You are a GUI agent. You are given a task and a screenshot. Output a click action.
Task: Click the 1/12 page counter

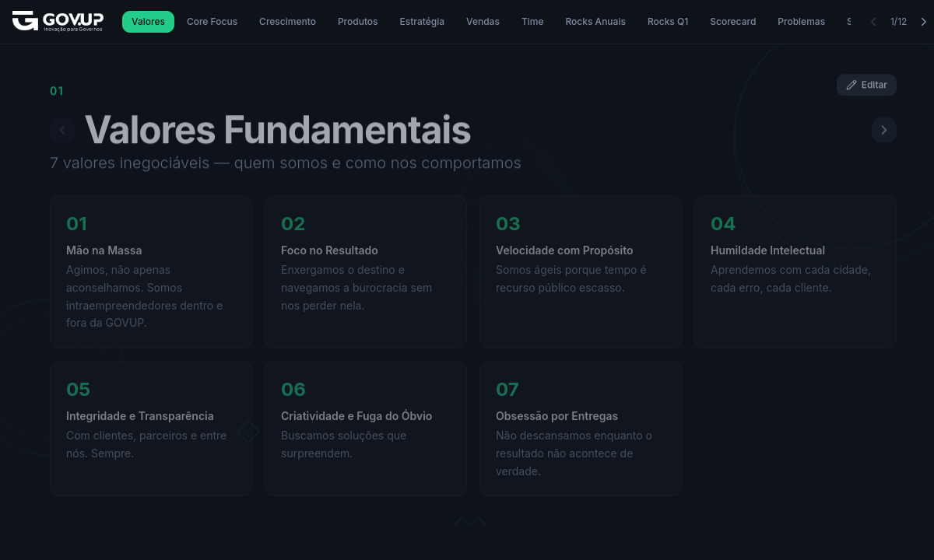(x=898, y=22)
